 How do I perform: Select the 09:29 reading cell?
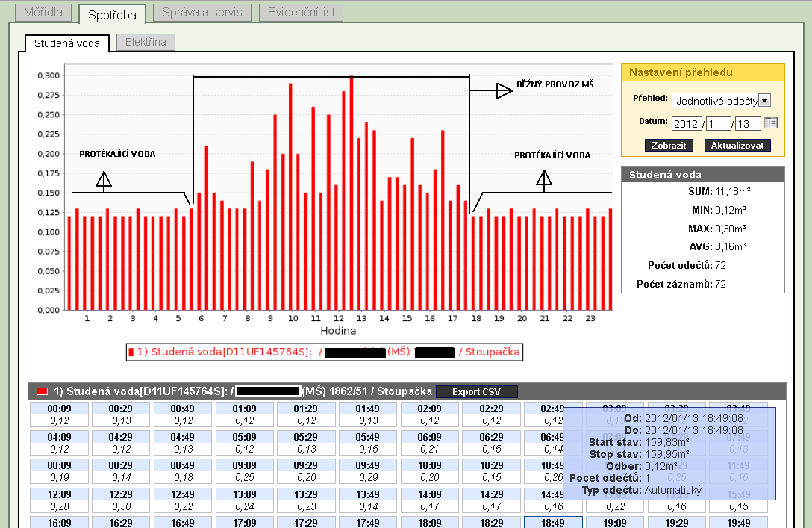click(306, 471)
